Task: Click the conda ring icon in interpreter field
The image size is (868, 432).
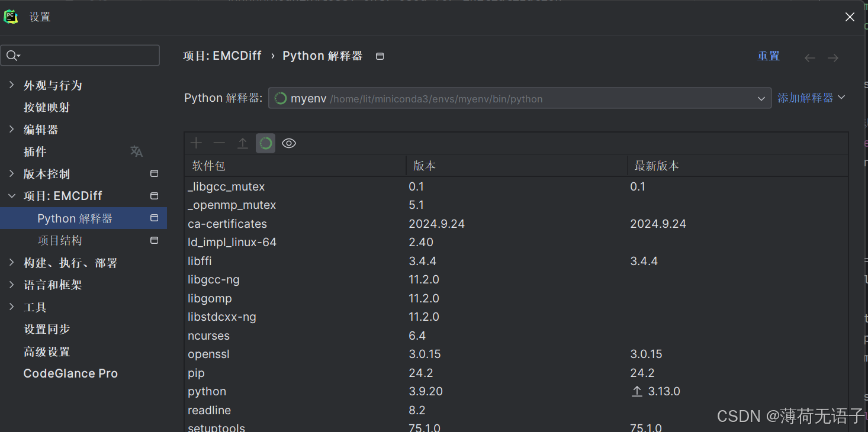Action: point(281,98)
